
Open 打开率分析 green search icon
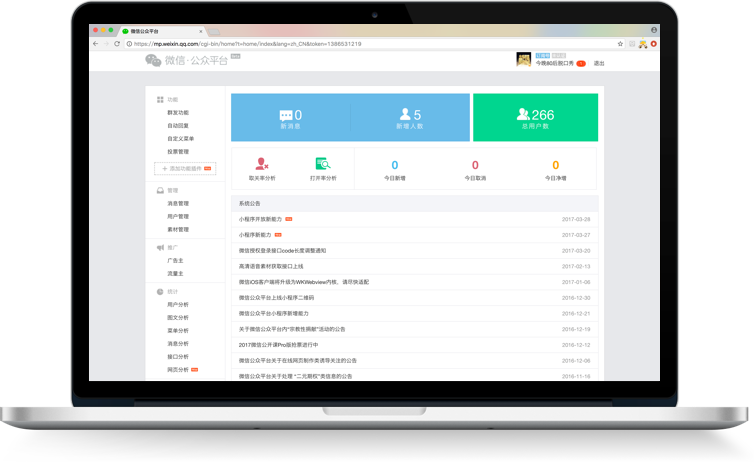323,163
